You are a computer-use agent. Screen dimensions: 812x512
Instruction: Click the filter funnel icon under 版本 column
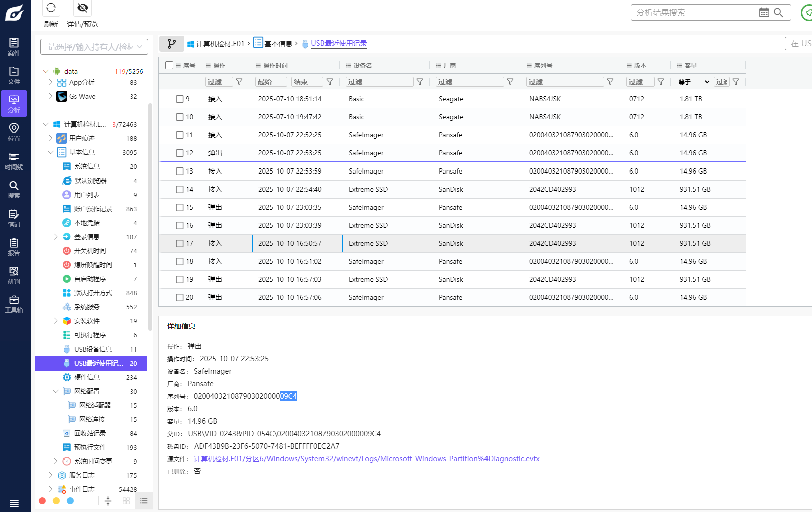coord(661,82)
